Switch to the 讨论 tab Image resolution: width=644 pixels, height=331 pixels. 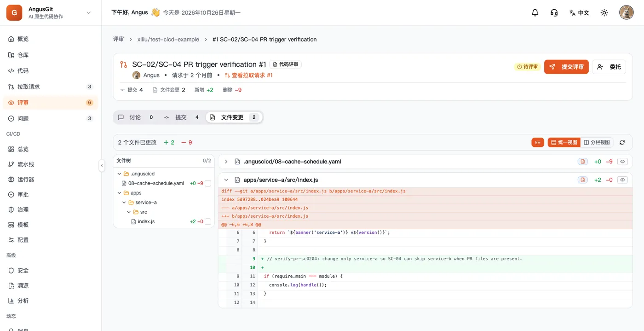click(x=136, y=117)
